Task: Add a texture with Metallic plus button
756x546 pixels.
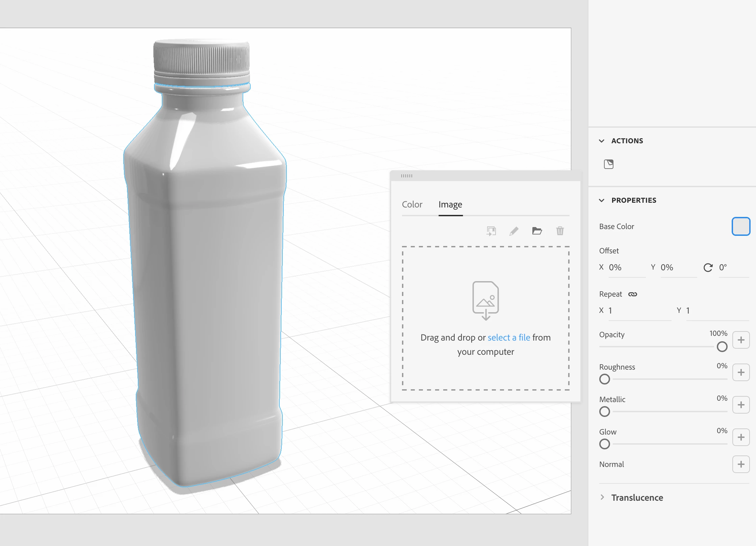Action: [x=741, y=405]
